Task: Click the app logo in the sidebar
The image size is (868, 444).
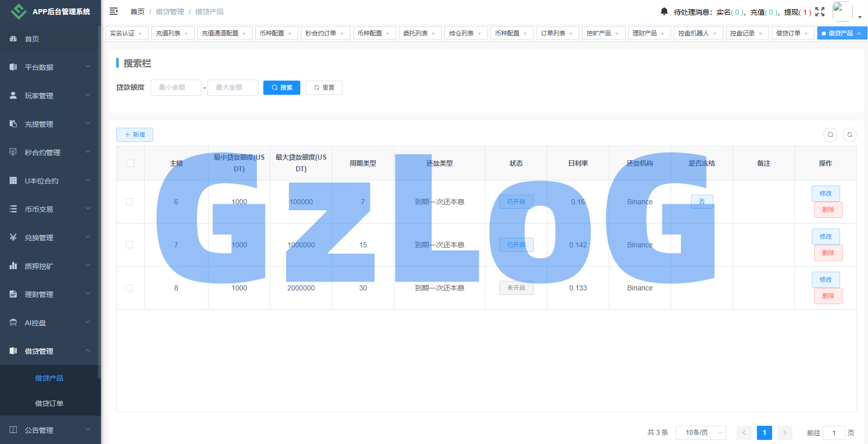Action: click(x=19, y=11)
